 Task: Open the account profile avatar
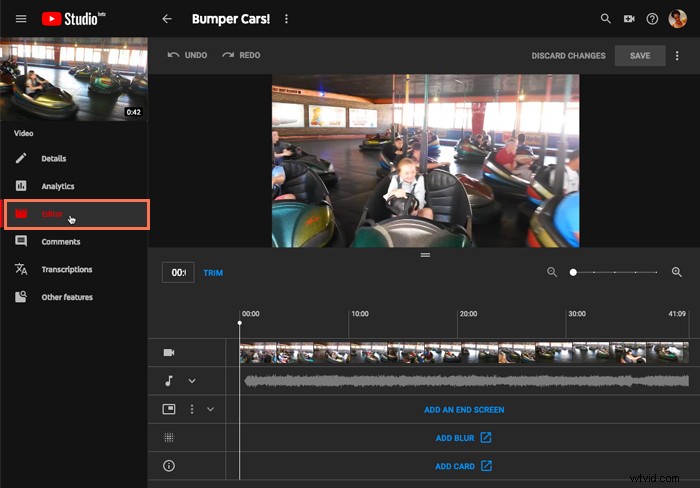click(x=677, y=19)
